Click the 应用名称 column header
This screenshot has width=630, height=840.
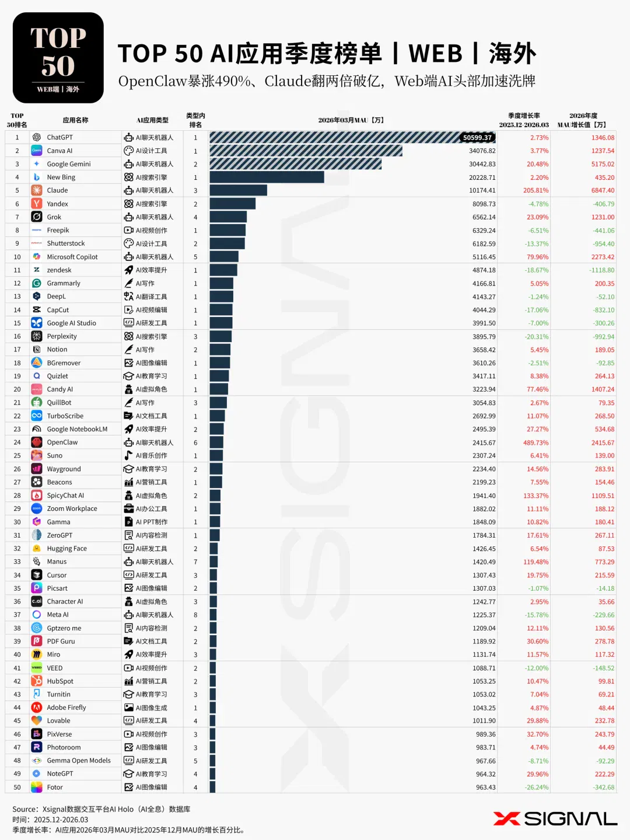point(75,120)
